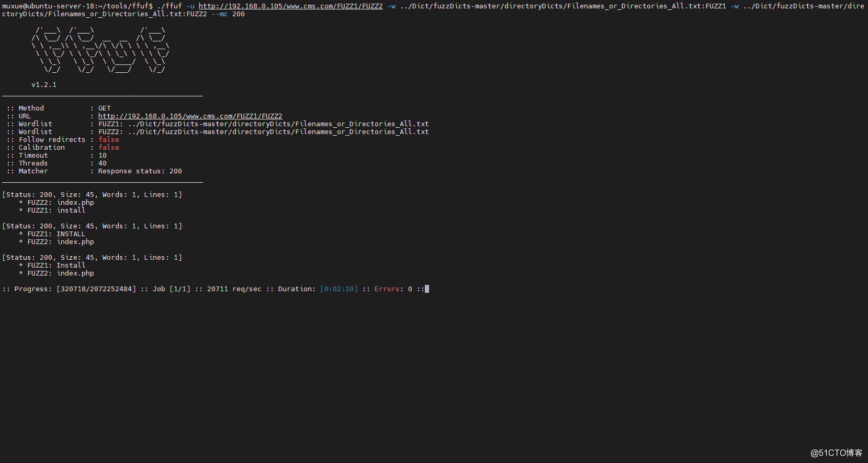Click the '--mc 200' option in command

tap(228, 14)
